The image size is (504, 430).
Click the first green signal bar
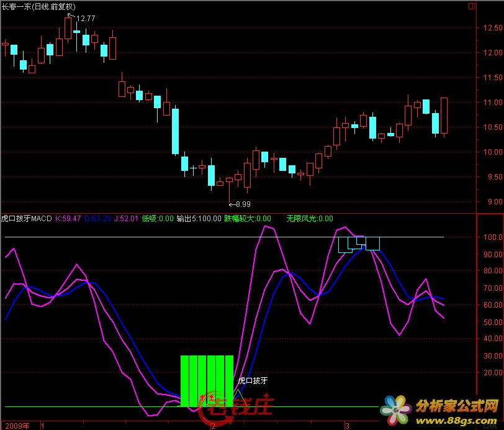184,381
